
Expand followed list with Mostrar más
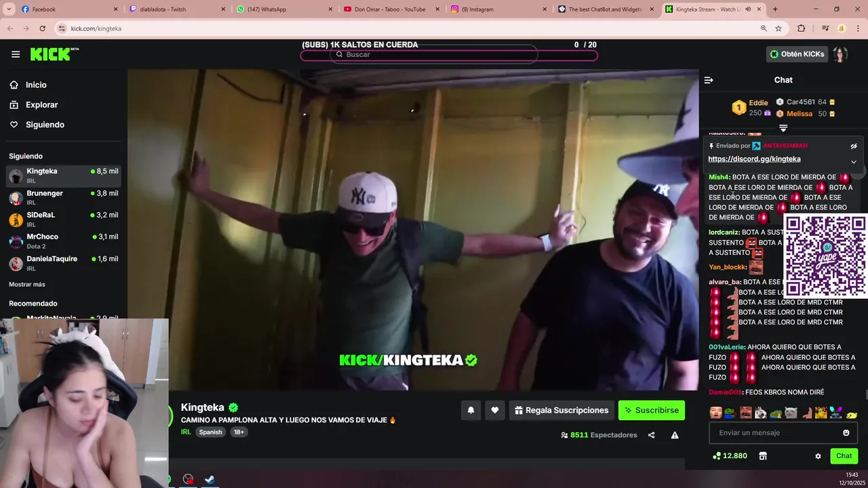tap(27, 285)
